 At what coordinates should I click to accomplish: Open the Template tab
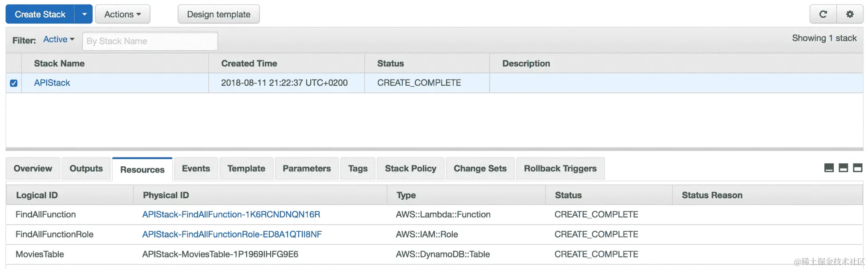click(246, 169)
